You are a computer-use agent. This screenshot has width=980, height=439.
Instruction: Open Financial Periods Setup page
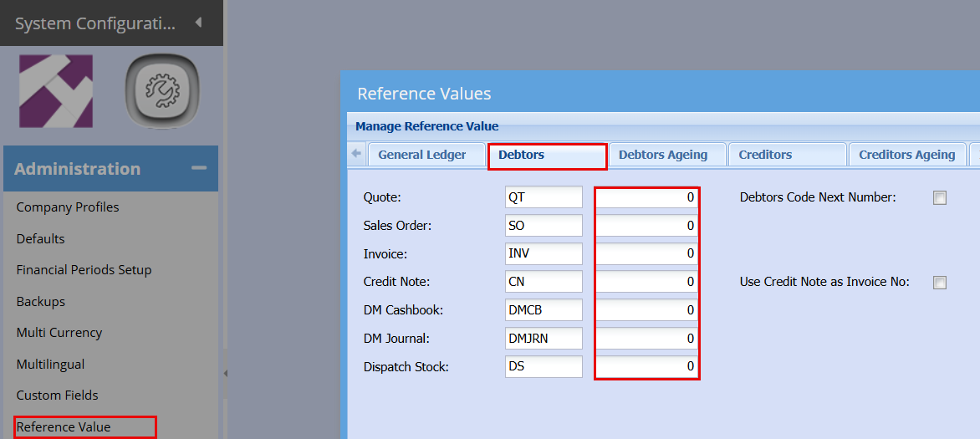pos(84,270)
